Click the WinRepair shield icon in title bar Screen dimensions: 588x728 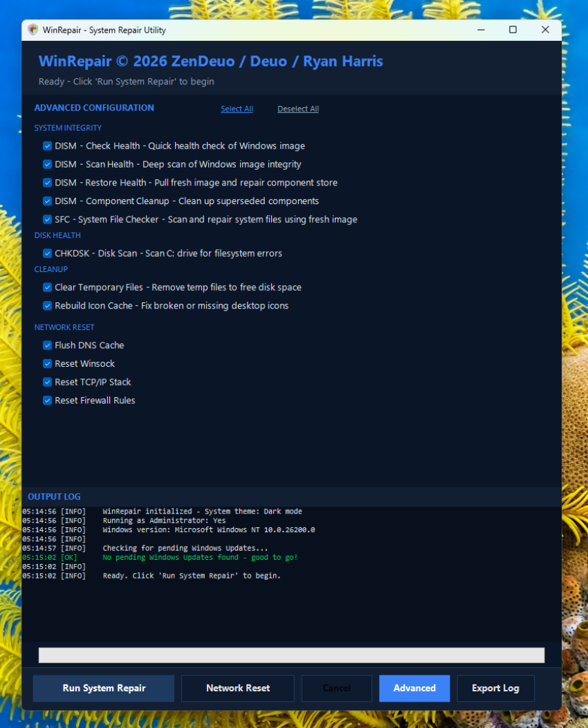[x=33, y=30]
